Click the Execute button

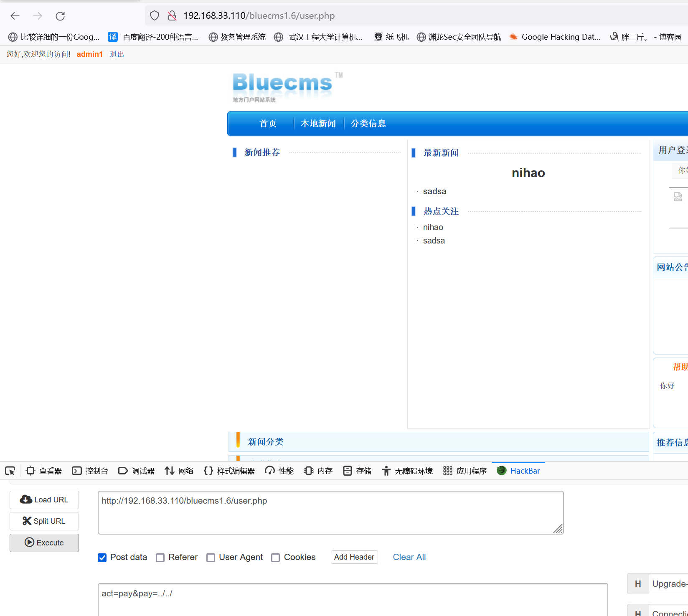(44, 543)
